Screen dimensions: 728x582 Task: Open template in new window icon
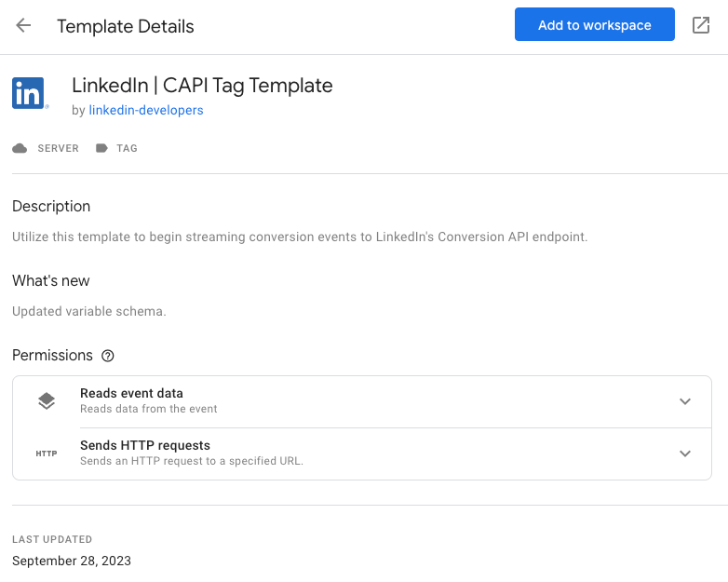[701, 25]
